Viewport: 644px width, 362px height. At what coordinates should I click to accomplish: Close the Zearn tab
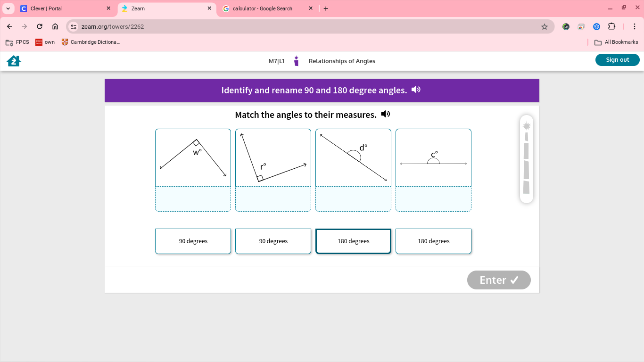pyautogui.click(x=209, y=8)
